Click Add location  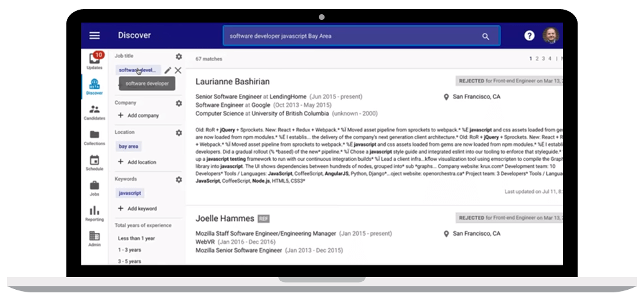tap(137, 162)
